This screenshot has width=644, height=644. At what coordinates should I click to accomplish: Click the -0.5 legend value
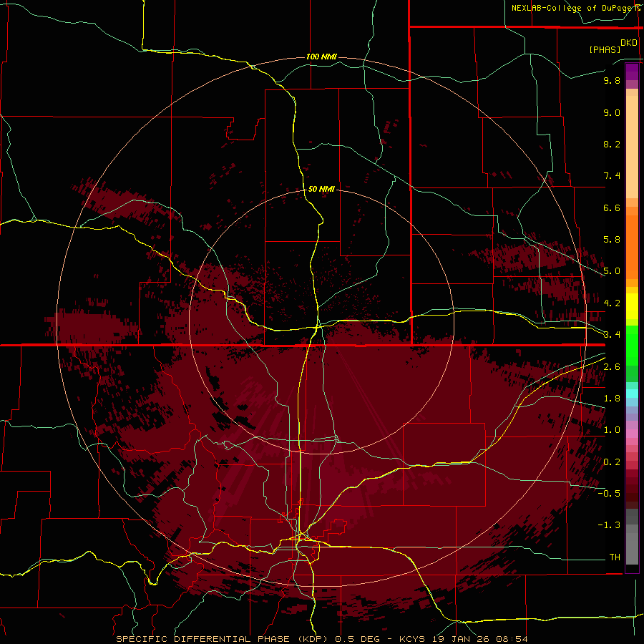point(609,494)
